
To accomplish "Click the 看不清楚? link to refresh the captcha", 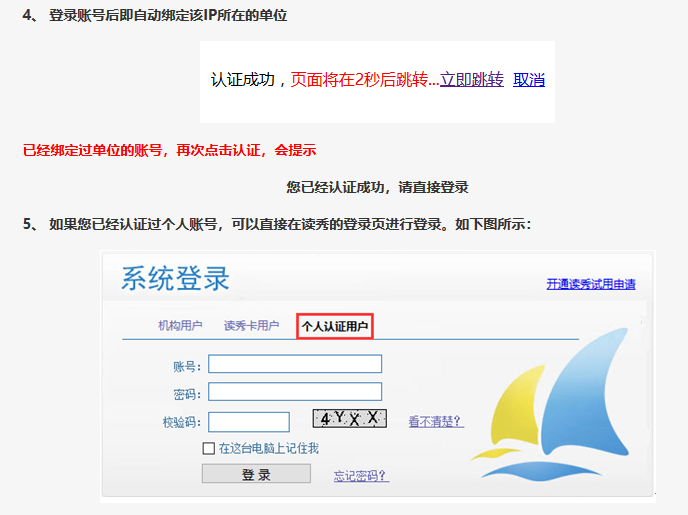I will point(435,422).
